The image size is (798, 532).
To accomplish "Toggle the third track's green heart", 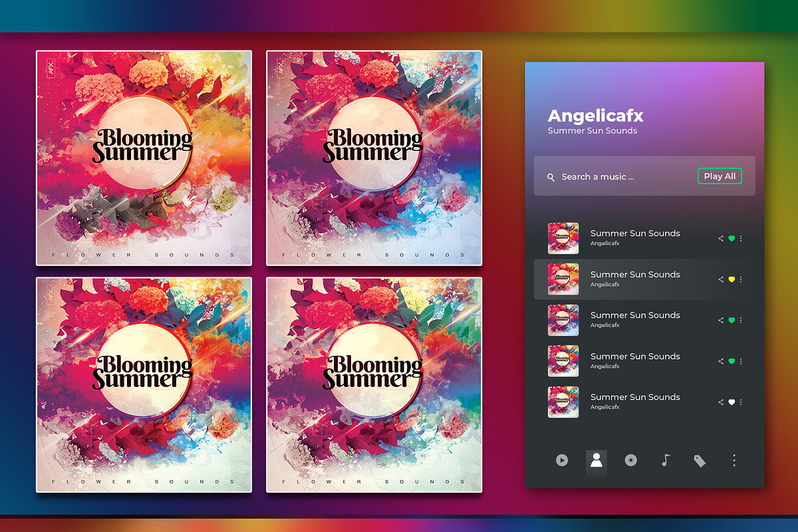I will (731, 321).
